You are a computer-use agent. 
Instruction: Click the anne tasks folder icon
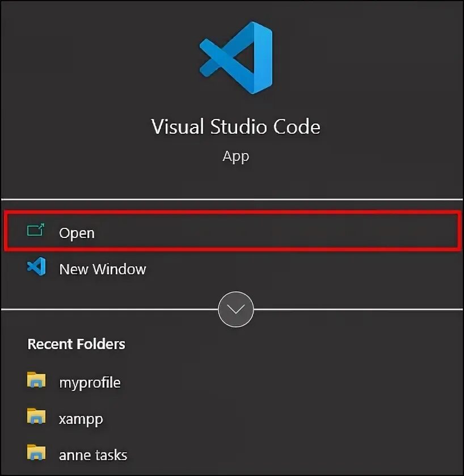tap(36, 454)
